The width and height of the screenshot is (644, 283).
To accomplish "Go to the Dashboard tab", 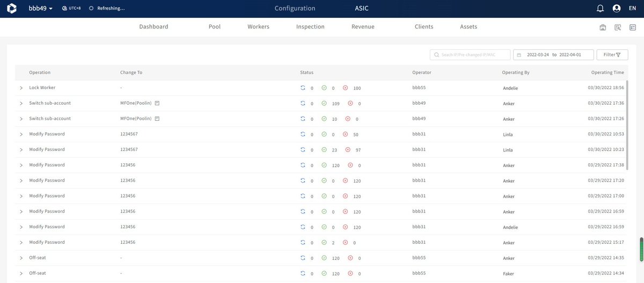I will click(153, 26).
